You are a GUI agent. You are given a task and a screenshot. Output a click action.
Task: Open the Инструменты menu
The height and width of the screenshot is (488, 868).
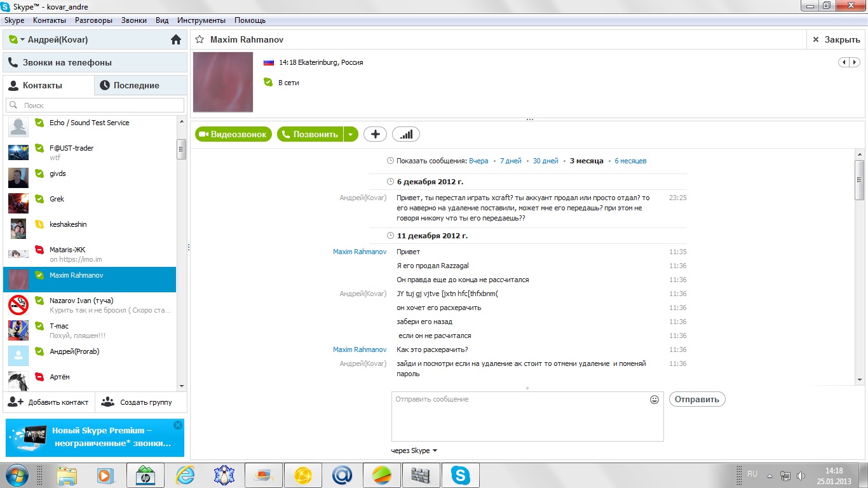[201, 20]
